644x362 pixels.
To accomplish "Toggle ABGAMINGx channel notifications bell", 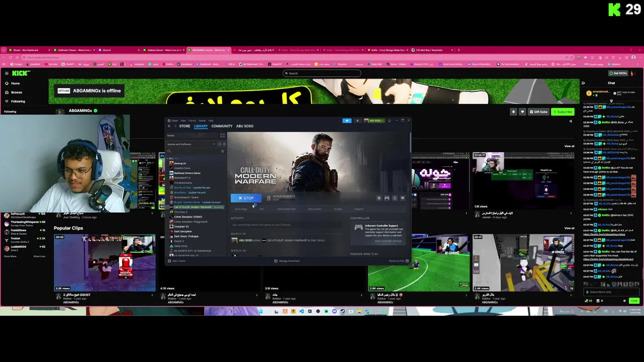I will tap(514, 112).
